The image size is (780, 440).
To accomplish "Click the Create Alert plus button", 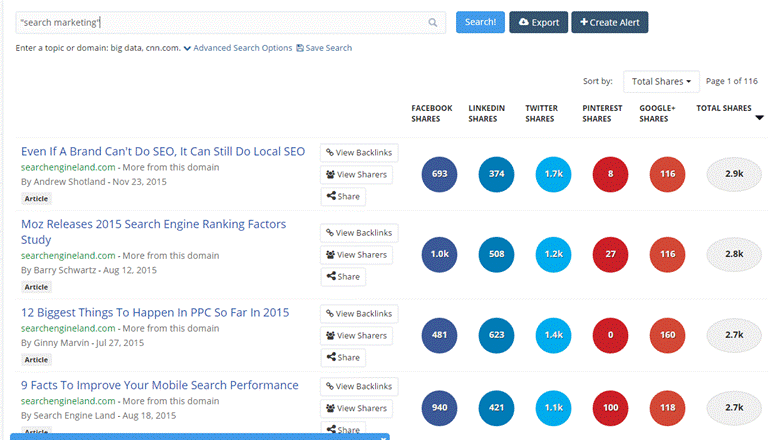I will point(609,22).
